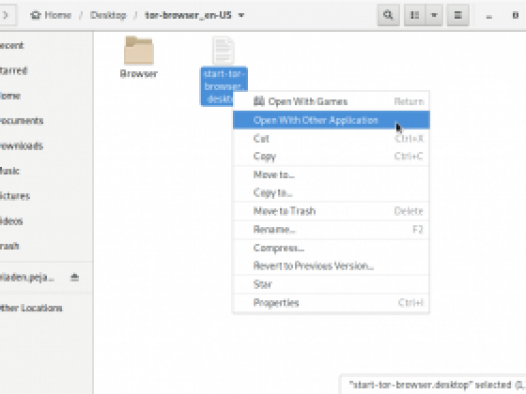Go forward with navigation arrow
Image resolution: width=526 pixels, height=394 pixels.
6,15
